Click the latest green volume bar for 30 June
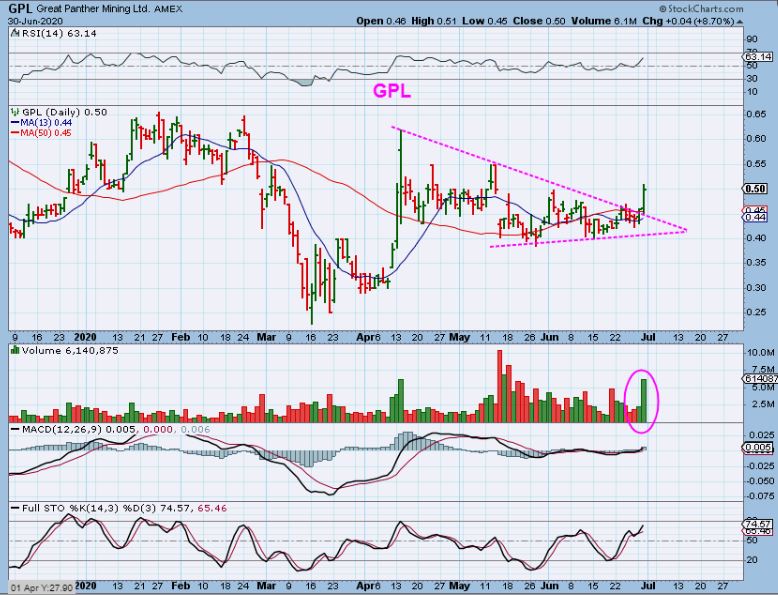The height and width of the screenshot is (595, 778). 644,401
